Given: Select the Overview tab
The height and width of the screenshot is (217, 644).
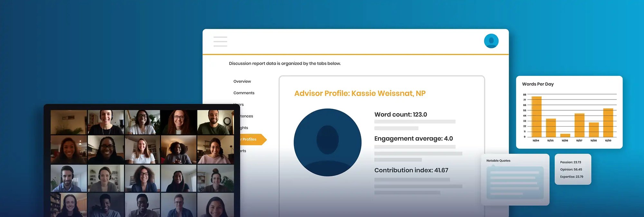Looking at the screenshot, I should [242, 82].
